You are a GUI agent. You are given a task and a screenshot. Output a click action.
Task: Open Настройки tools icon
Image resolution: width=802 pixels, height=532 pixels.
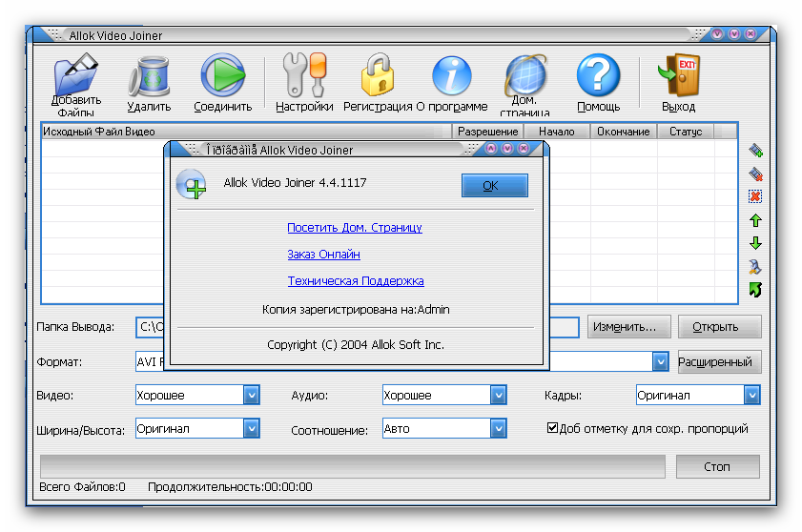[x=304, y=75]
